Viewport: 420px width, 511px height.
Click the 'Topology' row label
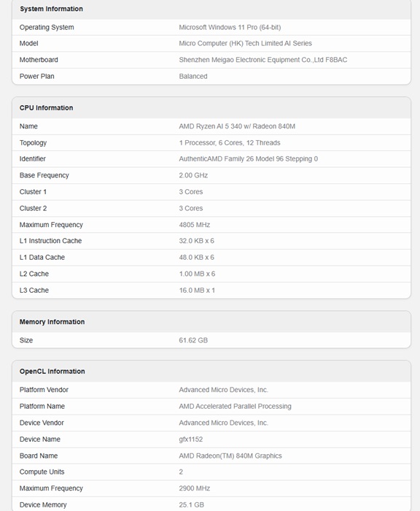33,143
